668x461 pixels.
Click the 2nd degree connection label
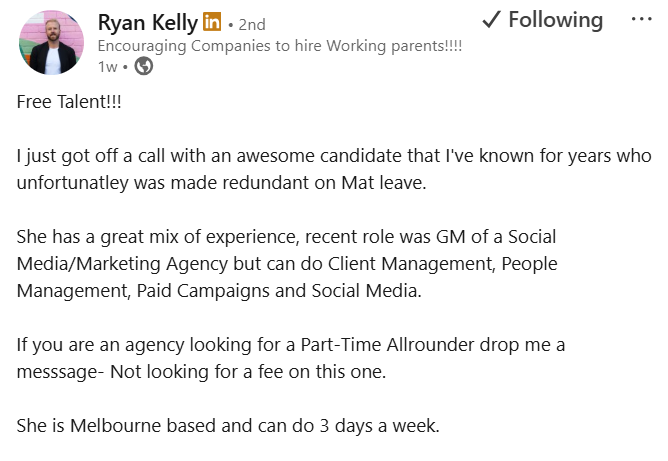click(251, 24)
